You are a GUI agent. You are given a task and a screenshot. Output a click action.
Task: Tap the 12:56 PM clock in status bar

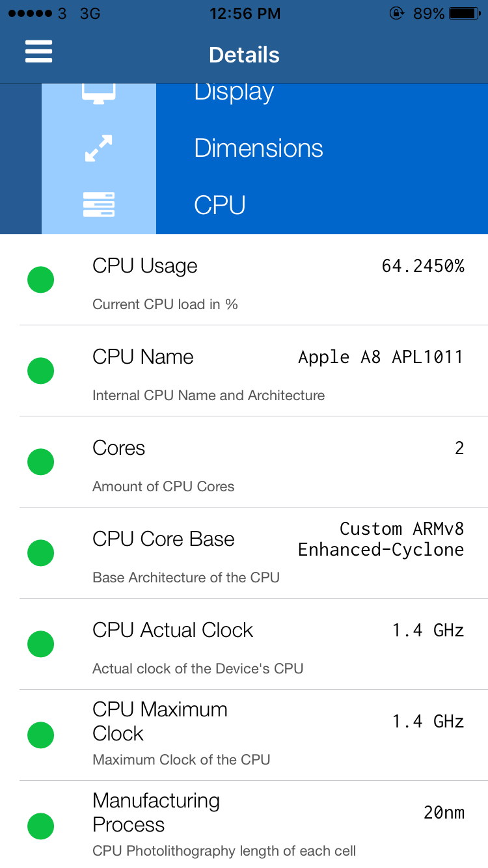pyautogui.click(x=245, y=12)
